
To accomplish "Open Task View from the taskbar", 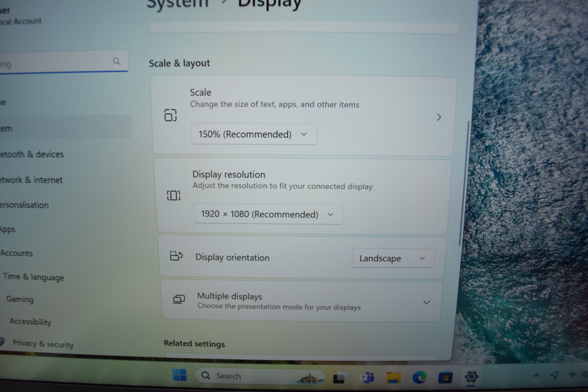I will pyautogui.click(x=340, y=377).
